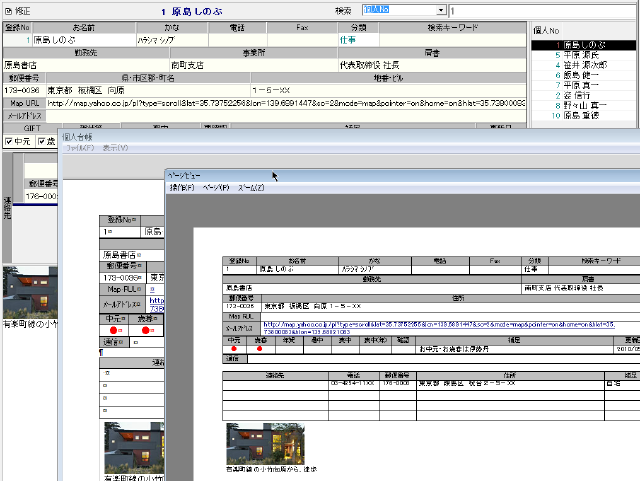
Task: Toggle the 中元 checkbox
Action: [9, 142]
